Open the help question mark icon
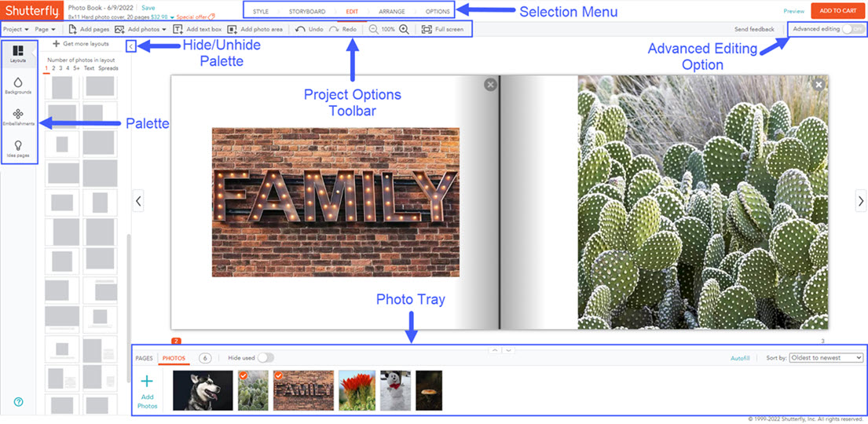The image size is (868, 424). (19, 402)
